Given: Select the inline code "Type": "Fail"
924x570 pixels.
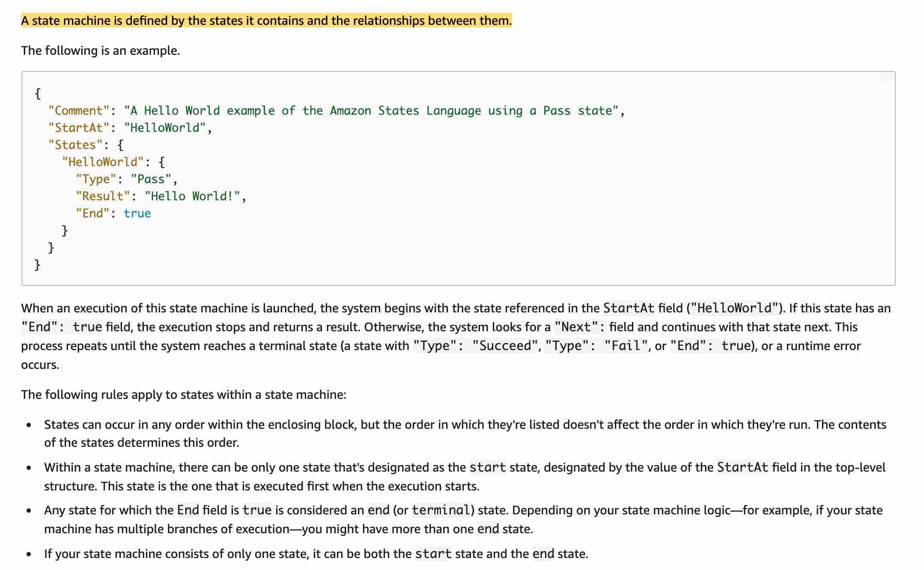Looking at the screenshot, I should [595, 345].
